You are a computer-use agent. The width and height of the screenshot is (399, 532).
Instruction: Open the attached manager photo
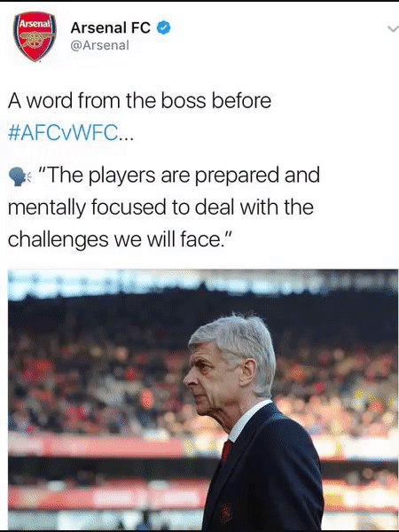click(x=203, y=400)
